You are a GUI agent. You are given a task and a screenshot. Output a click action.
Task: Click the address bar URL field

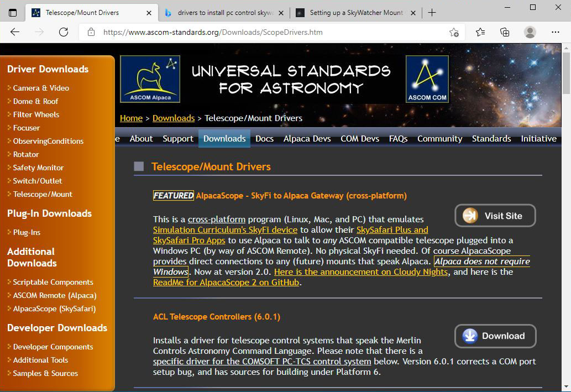coord(265,32)
